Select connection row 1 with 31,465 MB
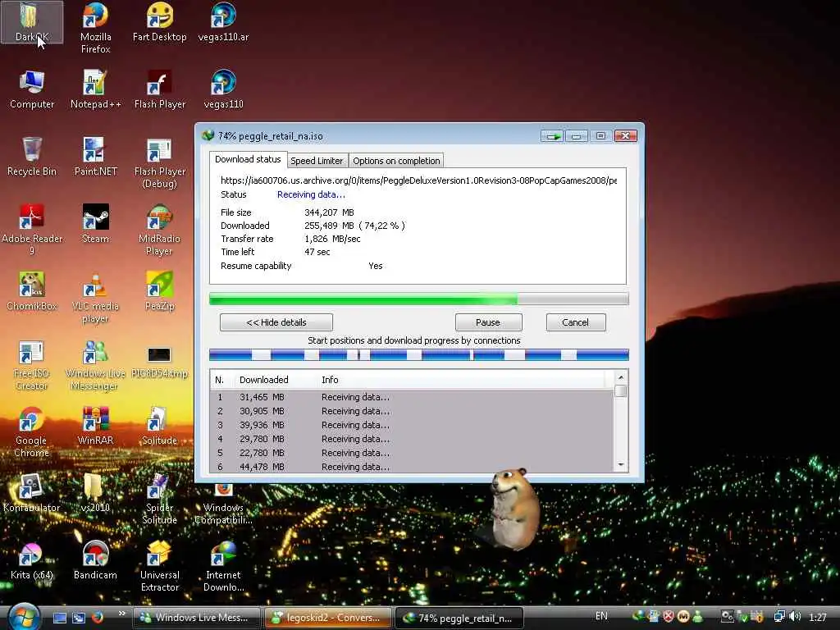Screen dimensions: 840x630 click(412, 398)
